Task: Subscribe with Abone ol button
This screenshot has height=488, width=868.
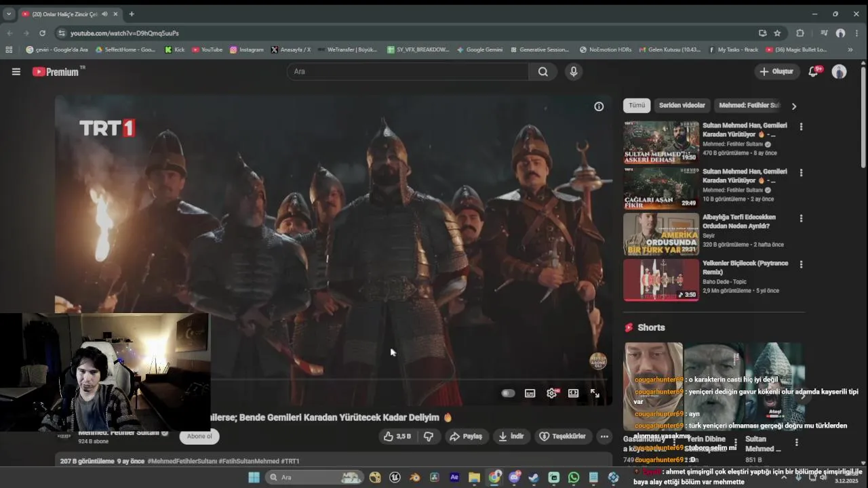Action: (x=199, y=436)
